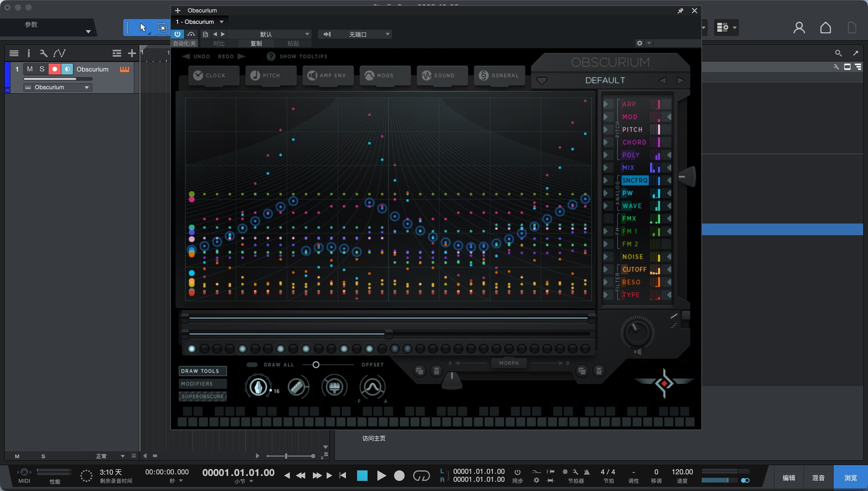Toggle record arm on Obscurium track
Image resolution: width=868 pixels, height=491 pixels.
[55, 69]
